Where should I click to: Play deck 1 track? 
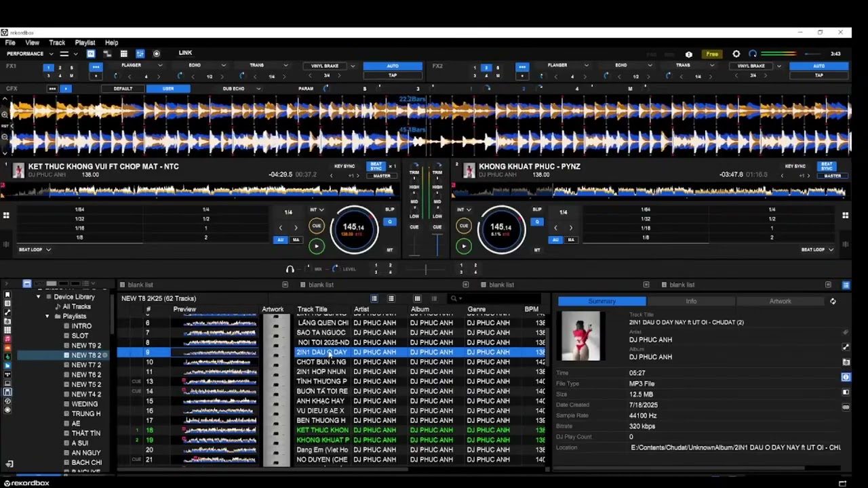(x=316, y=246)
